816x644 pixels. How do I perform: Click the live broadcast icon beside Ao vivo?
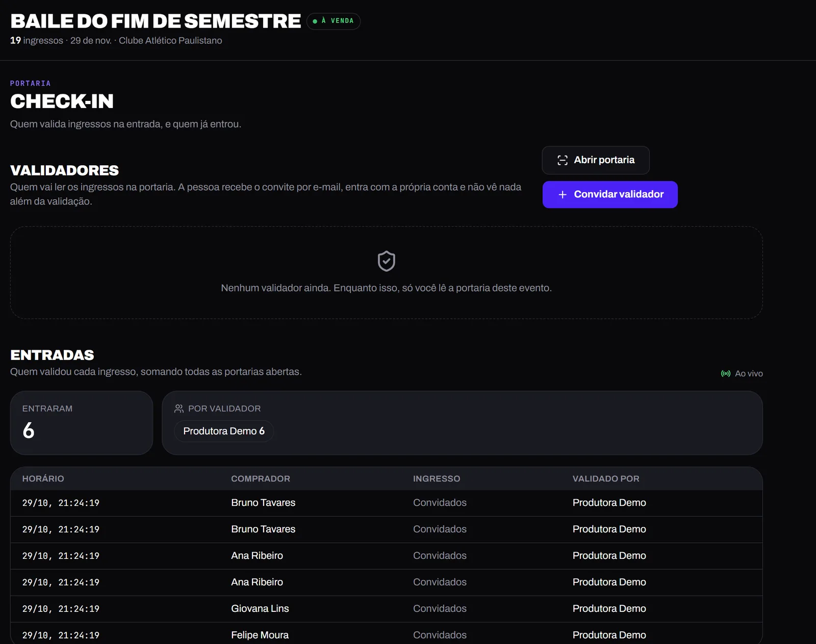726,374
